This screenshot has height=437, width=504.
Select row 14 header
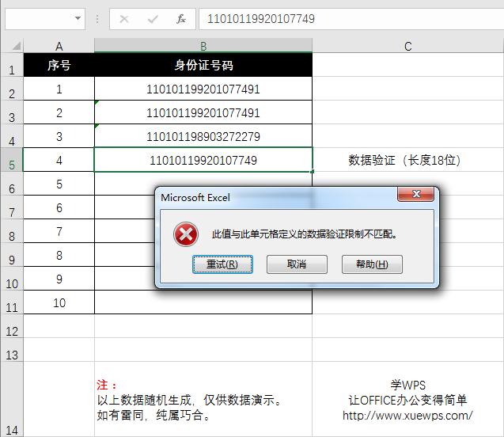point(12,399)
